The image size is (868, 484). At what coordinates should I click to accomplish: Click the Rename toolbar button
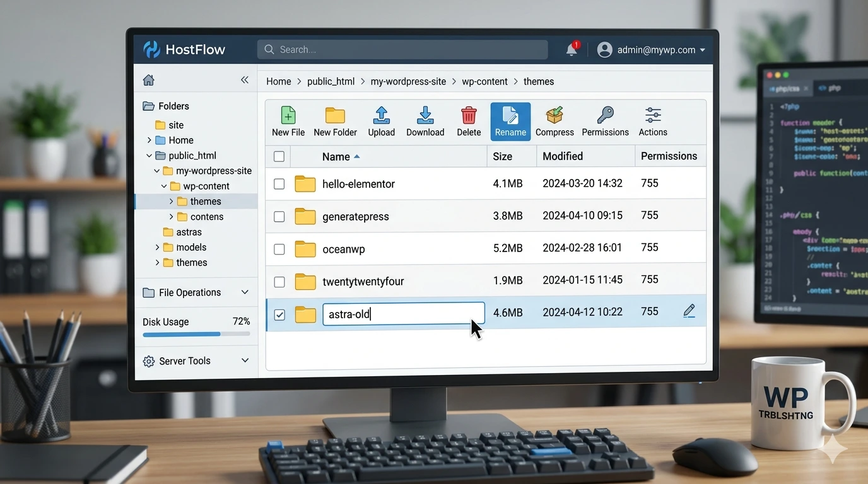pos(510,122)
